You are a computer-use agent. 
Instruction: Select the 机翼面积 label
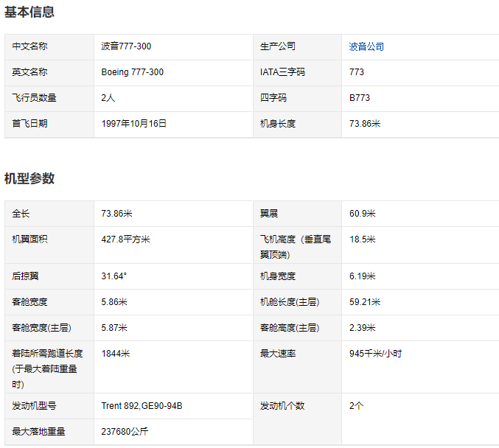[29, 239]
